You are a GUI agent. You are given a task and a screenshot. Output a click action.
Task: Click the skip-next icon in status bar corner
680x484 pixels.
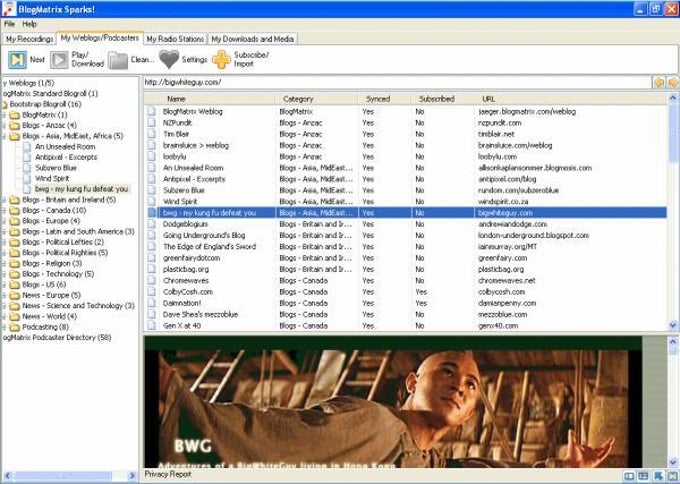673,476
